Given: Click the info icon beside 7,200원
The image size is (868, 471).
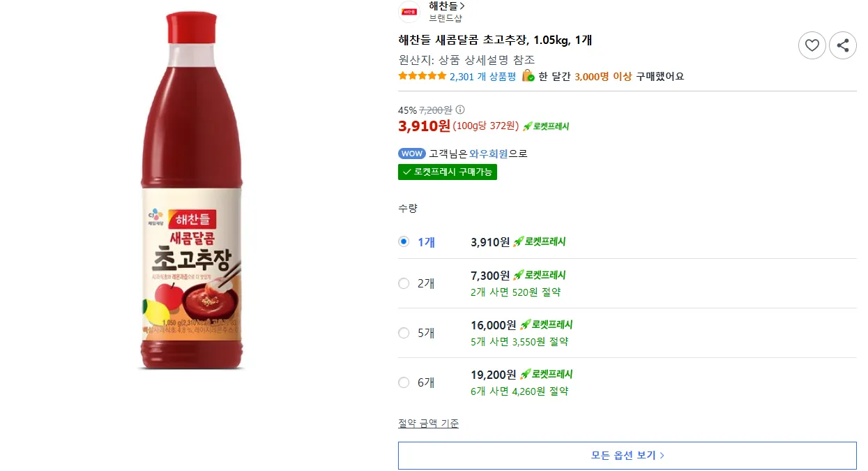Looking at the screenshot, I should coord(460,110).
